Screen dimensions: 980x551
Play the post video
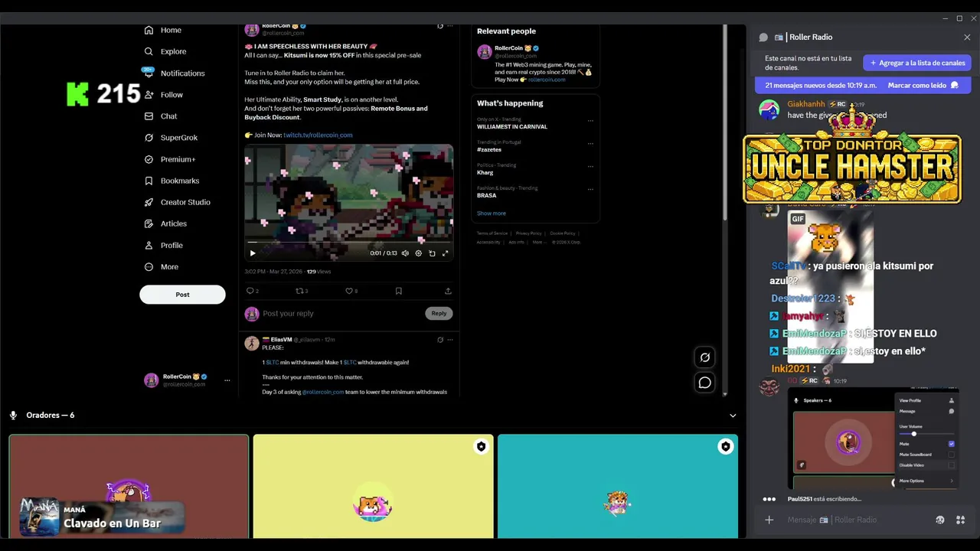(x=253, y=253)
